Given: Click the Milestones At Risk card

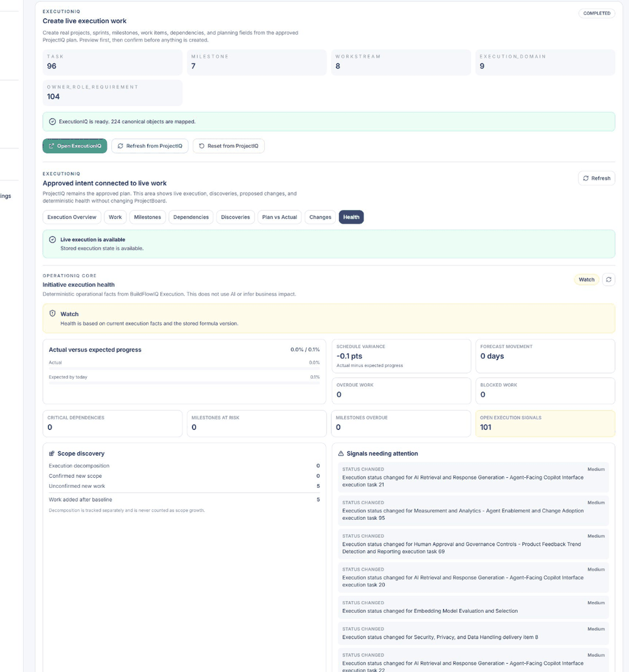Looking at the screenshot, I should click(x=257, y=424).
